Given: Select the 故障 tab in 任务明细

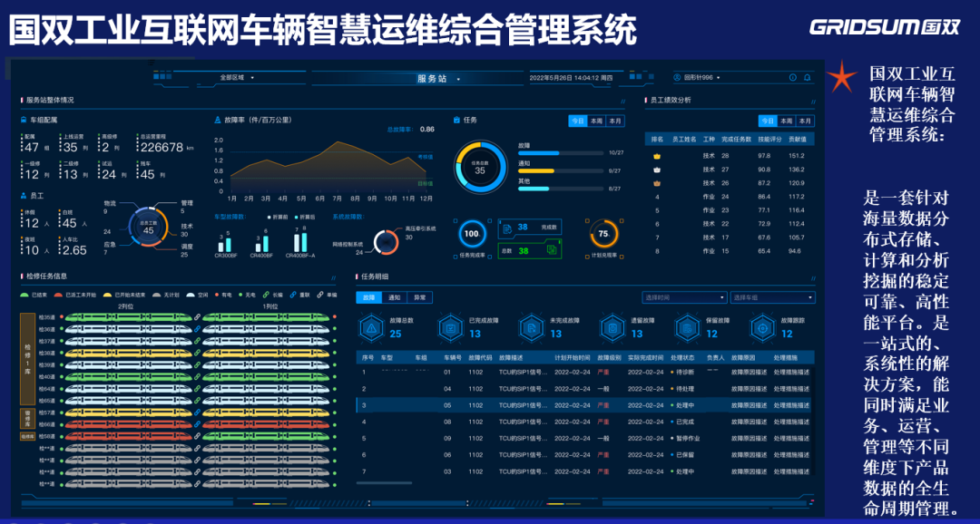Looking at the screenshot, I should (368, 298).
